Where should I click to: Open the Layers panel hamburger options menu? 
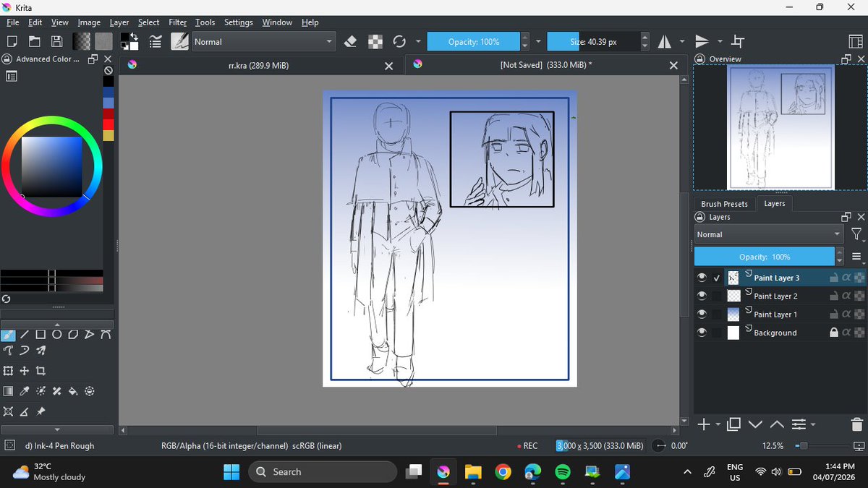[856, 257]
